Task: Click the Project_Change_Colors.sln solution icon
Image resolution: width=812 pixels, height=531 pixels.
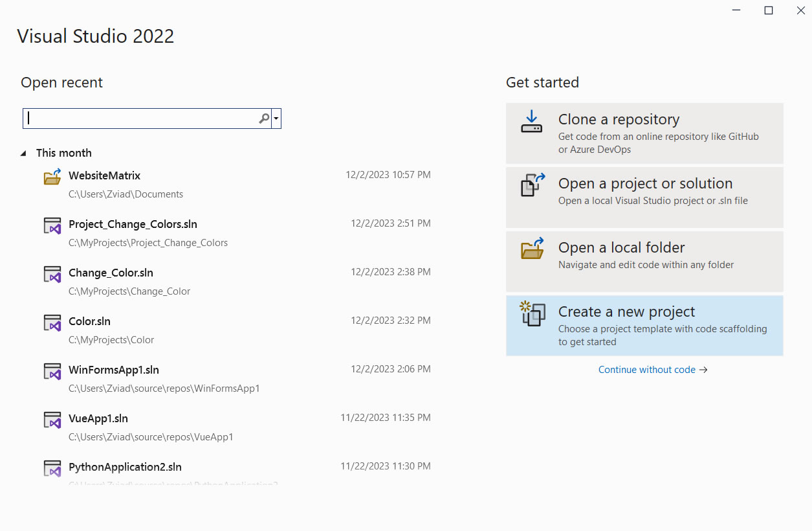Action: (52, 225)
